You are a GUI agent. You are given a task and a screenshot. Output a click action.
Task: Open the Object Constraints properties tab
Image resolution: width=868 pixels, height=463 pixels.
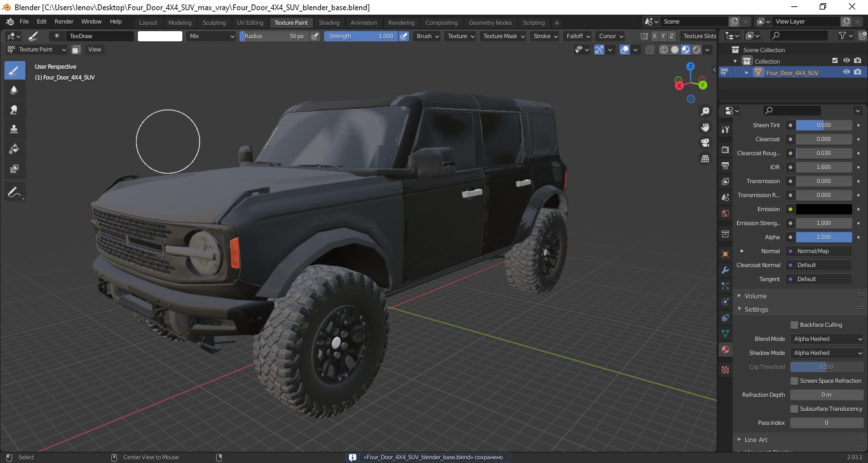tap(725, 317)
